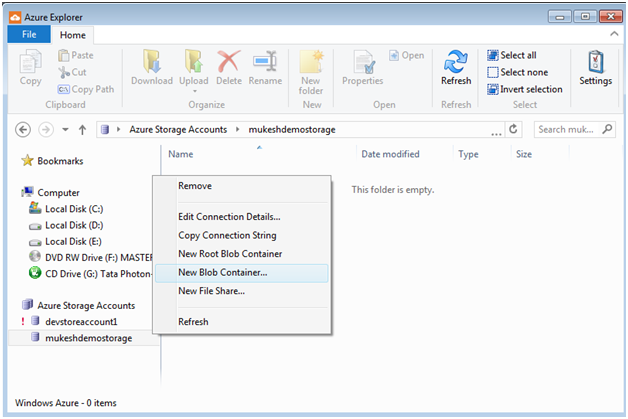
Task: Click Select none in the ribbon
Action: [x=517, y=72]
